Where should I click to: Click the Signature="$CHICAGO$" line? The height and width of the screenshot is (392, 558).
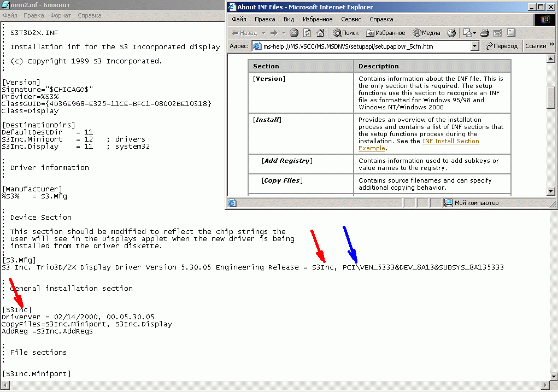point(48,89)
